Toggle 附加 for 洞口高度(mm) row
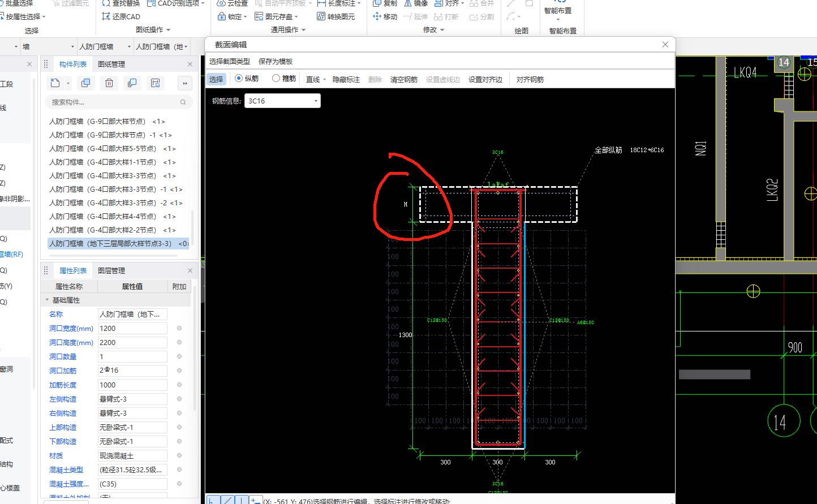The width and height of the screenshot is (817, 504). pos(179,342)
